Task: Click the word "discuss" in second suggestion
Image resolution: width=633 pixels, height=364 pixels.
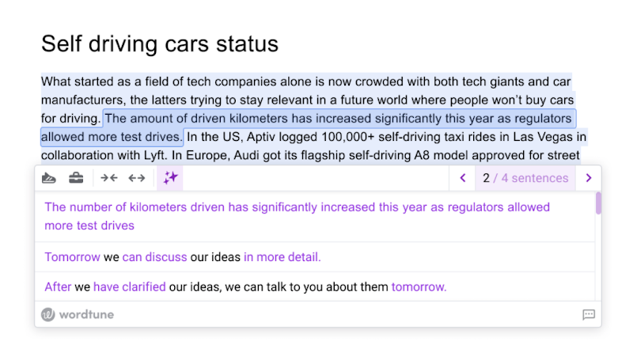Action: [x=165, y=257]
